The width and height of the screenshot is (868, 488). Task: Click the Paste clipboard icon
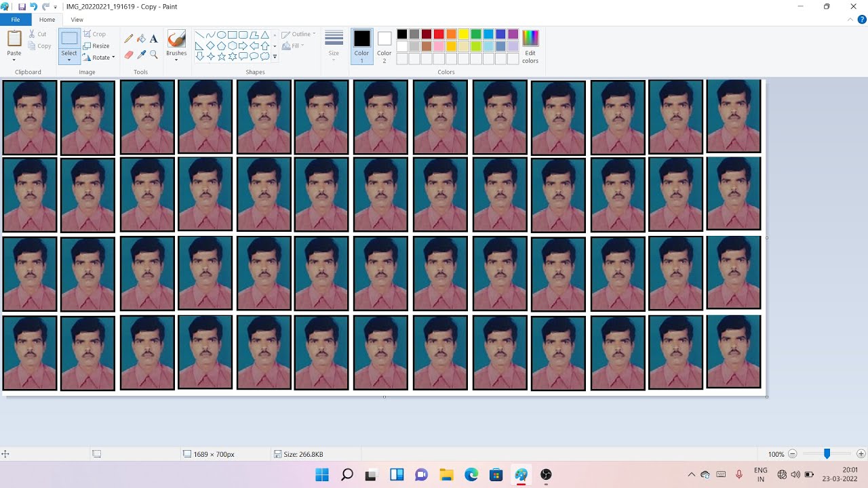pyautogui.click(x=14, y=39)
